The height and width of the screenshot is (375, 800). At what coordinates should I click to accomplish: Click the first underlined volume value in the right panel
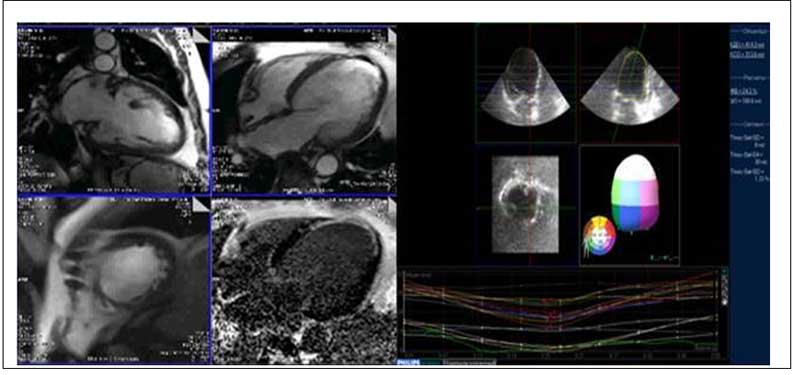coord(747,45)
